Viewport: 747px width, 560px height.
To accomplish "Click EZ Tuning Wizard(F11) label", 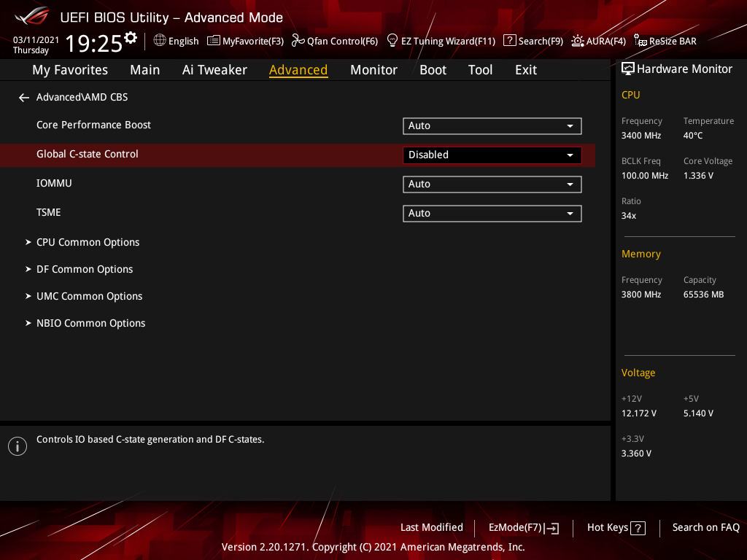I will (x=449, y=42).
